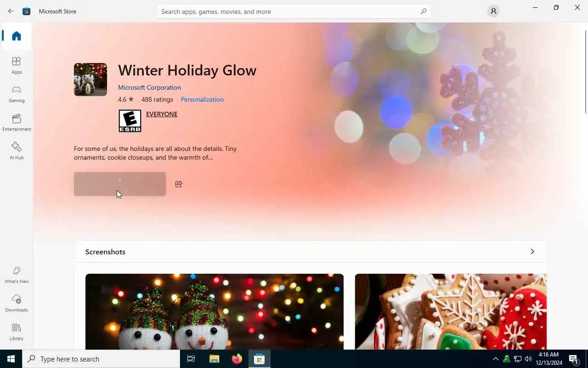Open the Personalization category link
588x368 pixels.
[x=202, y=99]
